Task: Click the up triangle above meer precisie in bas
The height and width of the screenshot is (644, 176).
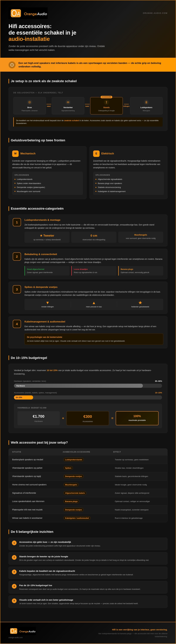Action: 94,303
